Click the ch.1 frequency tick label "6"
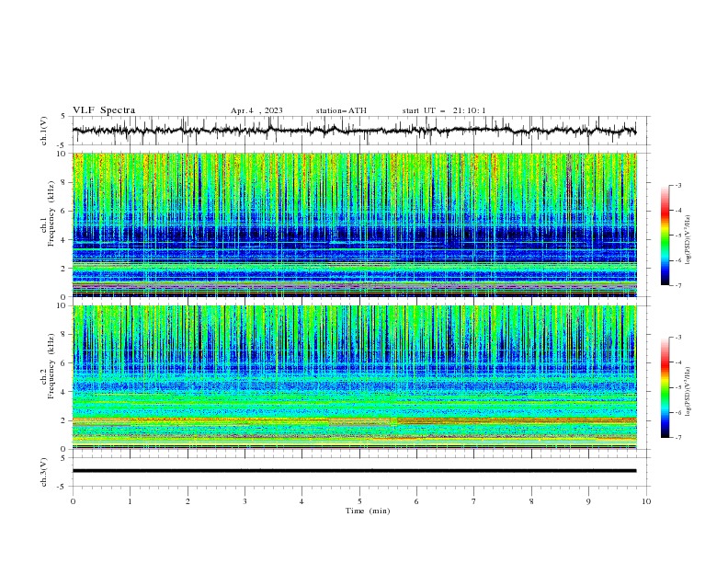 [x=65, y=211]
